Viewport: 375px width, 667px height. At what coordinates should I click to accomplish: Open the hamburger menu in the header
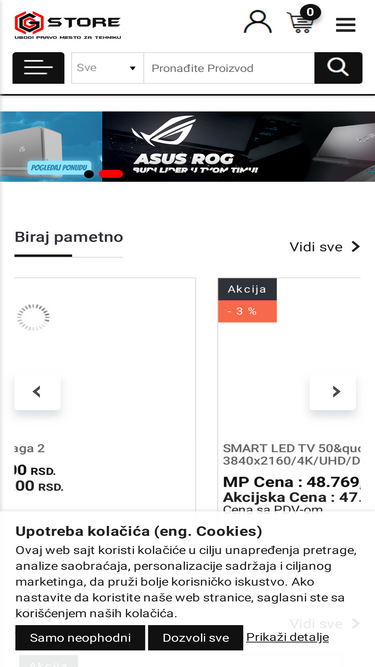(346, 25)
